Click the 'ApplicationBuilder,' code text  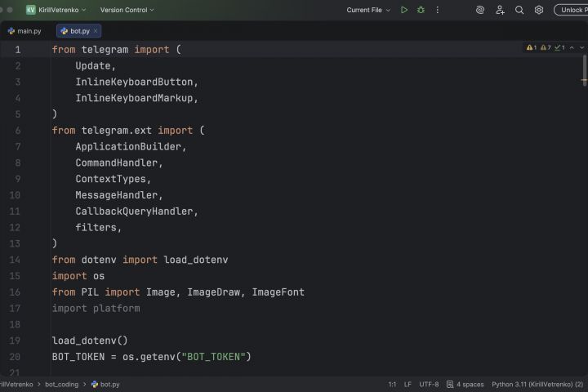131,147
